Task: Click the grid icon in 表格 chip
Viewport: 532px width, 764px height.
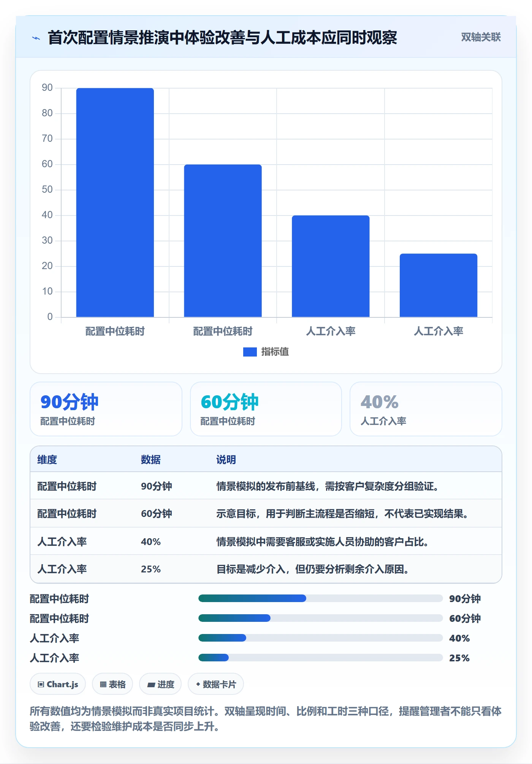Action: [103, 685]
